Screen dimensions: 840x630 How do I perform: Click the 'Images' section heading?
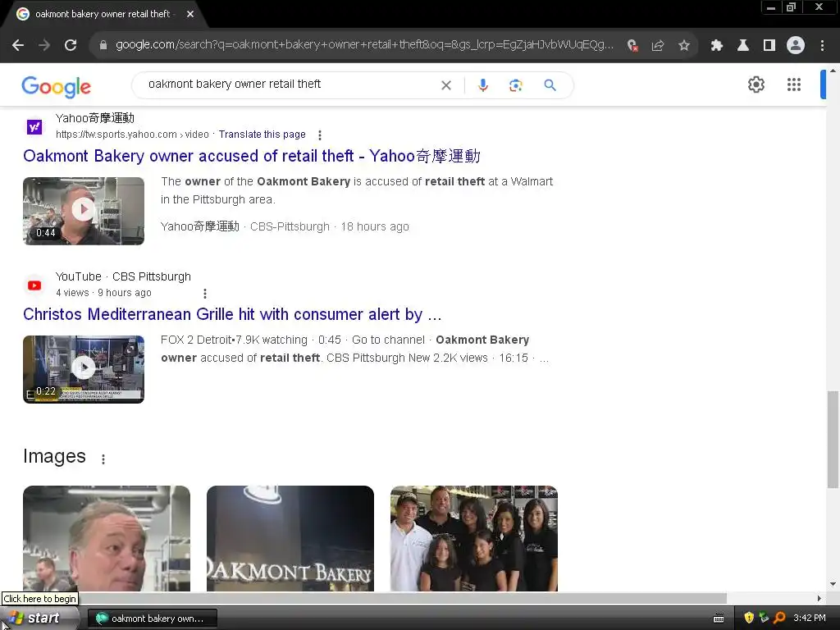[54, 456]
